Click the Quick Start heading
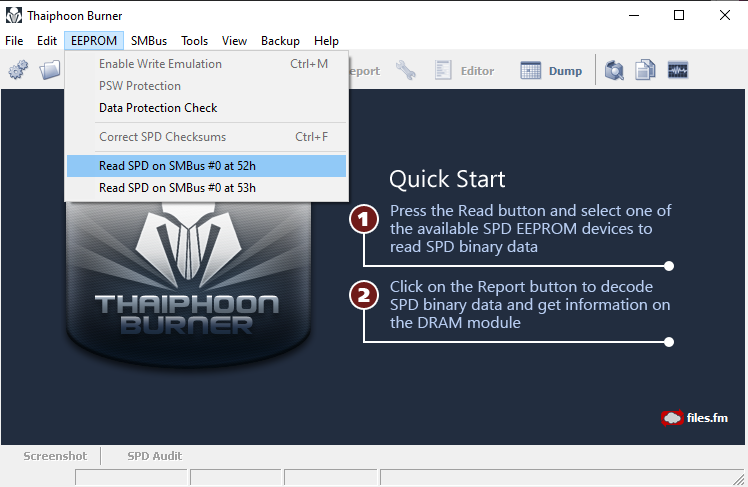The height and width of the screenshot is (487, 748). pos(447,179)
